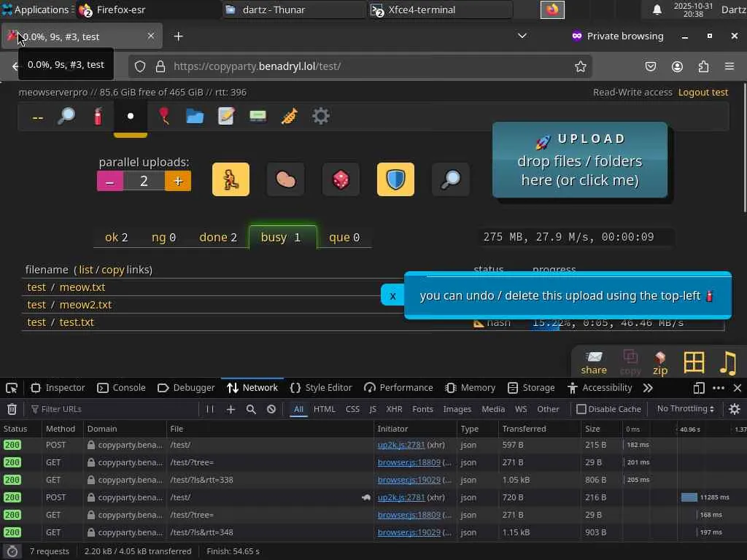Viewport: 747px width, 560px height.
Task: Open the Style Editor devtools tab
Action: (321, 388)
